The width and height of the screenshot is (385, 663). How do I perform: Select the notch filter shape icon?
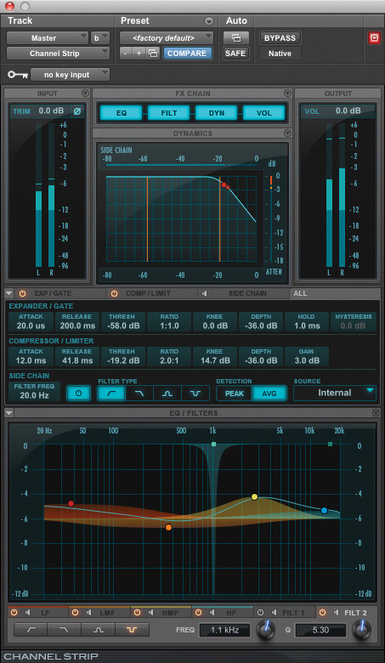pos(132,630)
